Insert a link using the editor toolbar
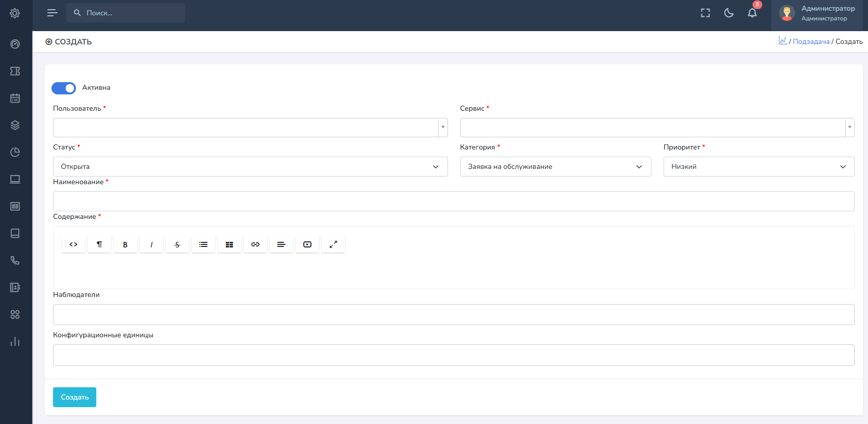 click(255, 245)
